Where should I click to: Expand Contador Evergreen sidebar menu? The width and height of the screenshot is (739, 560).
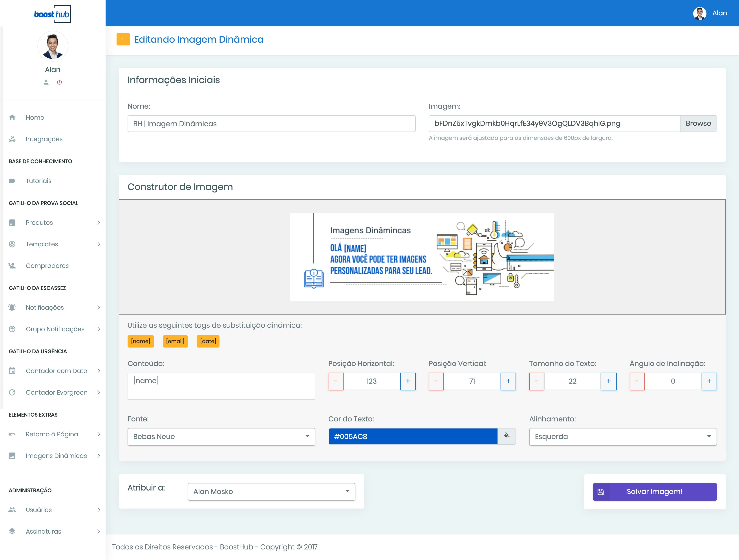point(56,392)
